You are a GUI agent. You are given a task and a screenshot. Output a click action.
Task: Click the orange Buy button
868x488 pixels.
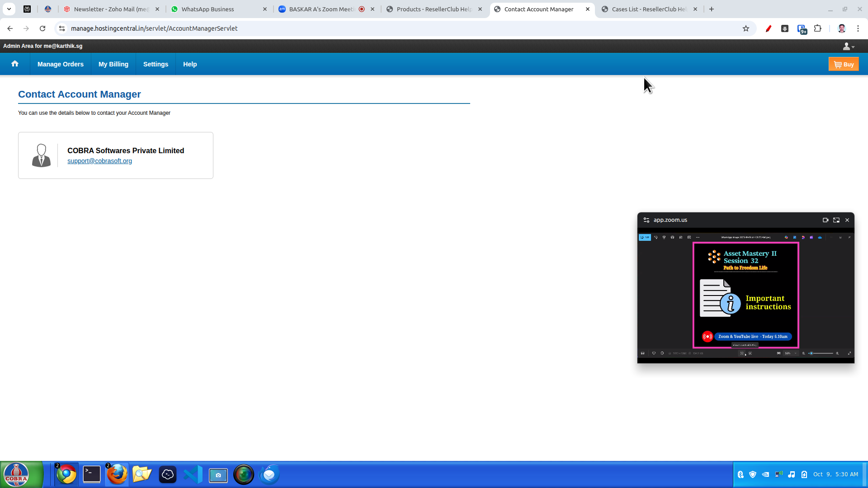point(844,64)
